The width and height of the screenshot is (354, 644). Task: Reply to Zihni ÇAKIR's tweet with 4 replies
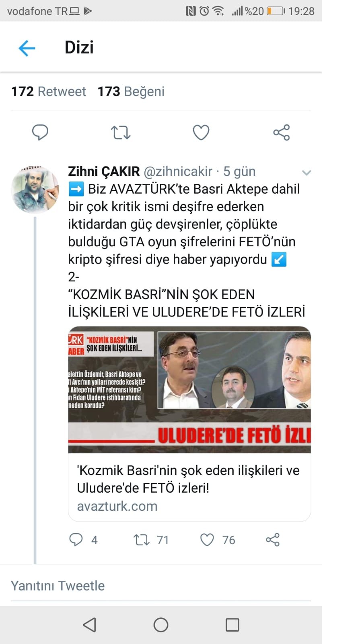click(x=76, y=539)
